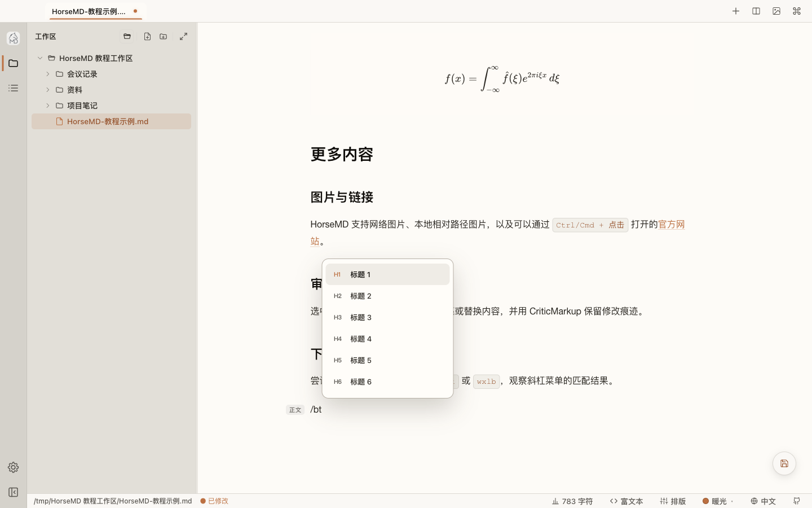Click the expand arrows icon in workspace header

(x=183, y=37)
